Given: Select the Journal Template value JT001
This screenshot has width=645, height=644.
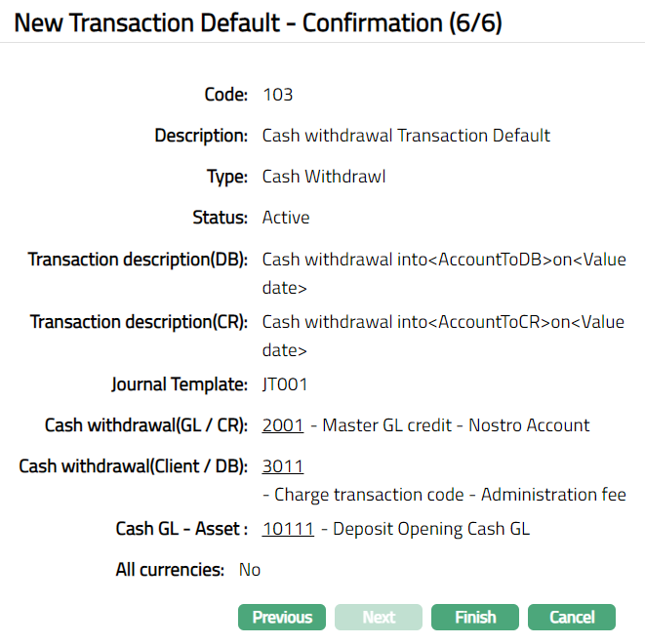Looking at the screenshot, I should tap(285, 384).
